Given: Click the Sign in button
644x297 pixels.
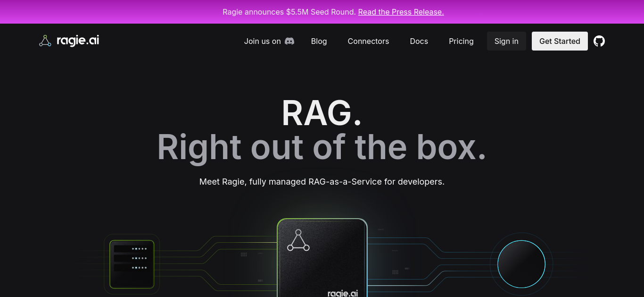Looking at the screenshot, I should [x=506, y=41].
